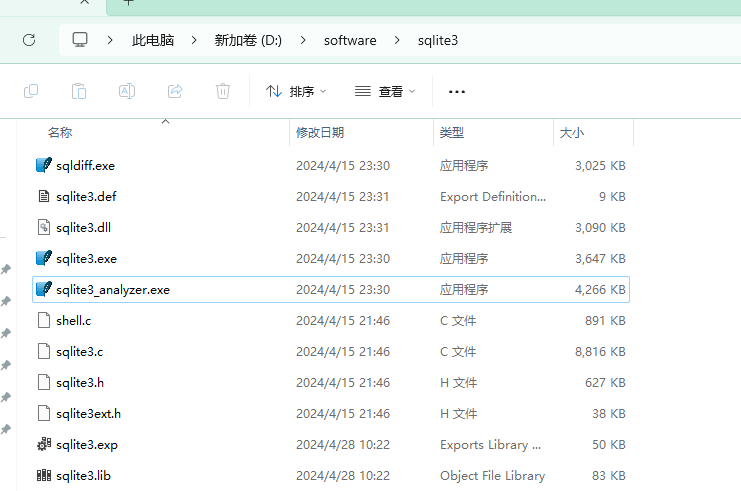Click the 3,025 KB size cell
Image resolution: width=741 pixels, height=491 pixels.
click(x=600, y=166)
